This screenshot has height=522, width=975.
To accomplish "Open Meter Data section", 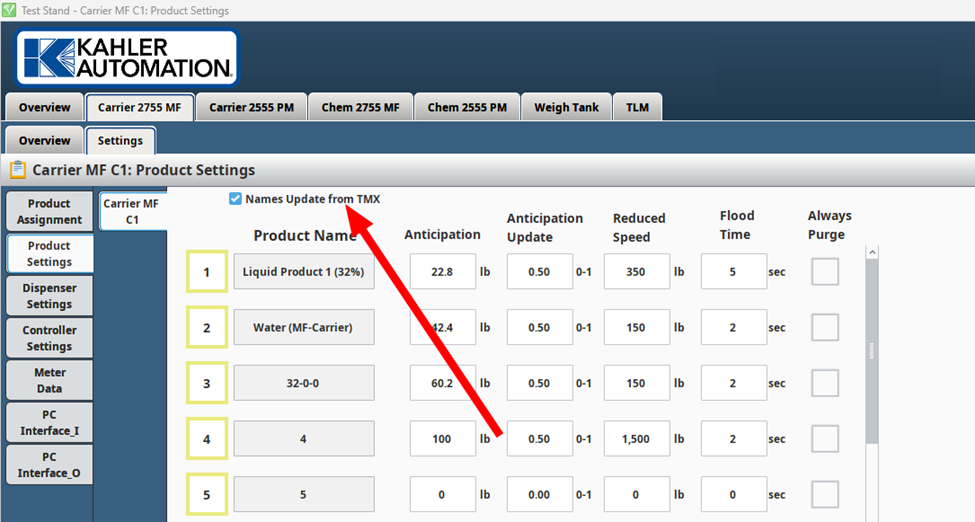I will (49, 380).
